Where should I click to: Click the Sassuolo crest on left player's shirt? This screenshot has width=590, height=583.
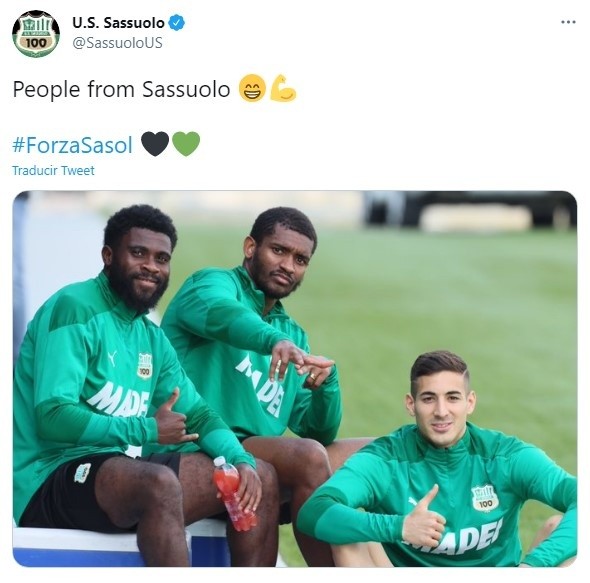pos(144,365)
